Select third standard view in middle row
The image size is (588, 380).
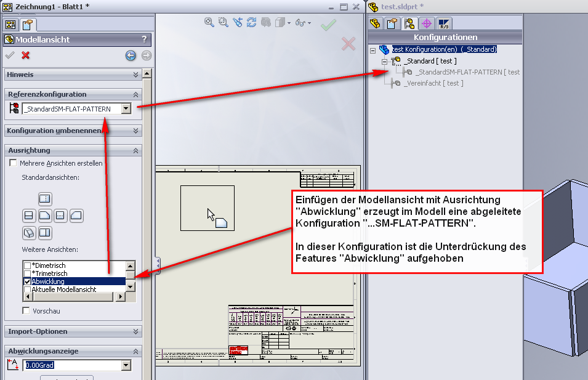click(60, 216)
